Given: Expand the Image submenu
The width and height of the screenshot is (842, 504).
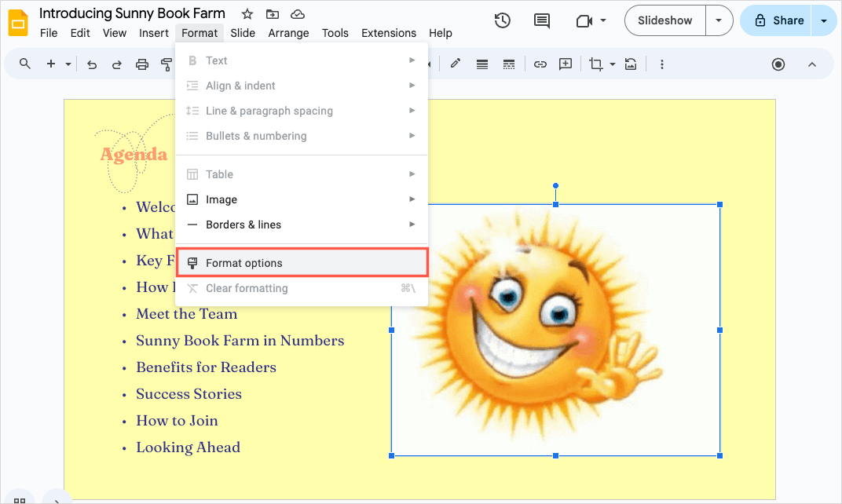Looking at the screenshot, I should 412,199.
